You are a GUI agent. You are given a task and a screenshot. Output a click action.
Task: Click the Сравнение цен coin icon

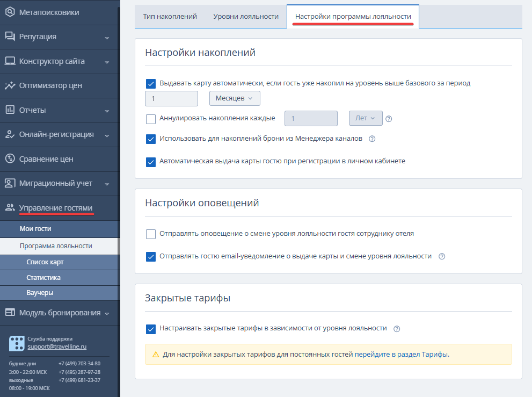10,158
